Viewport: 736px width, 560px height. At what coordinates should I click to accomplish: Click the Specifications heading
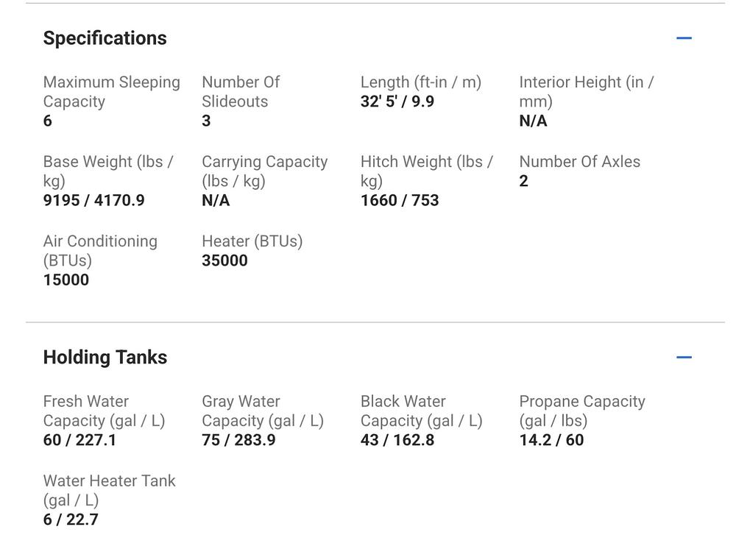click(105, 38)
